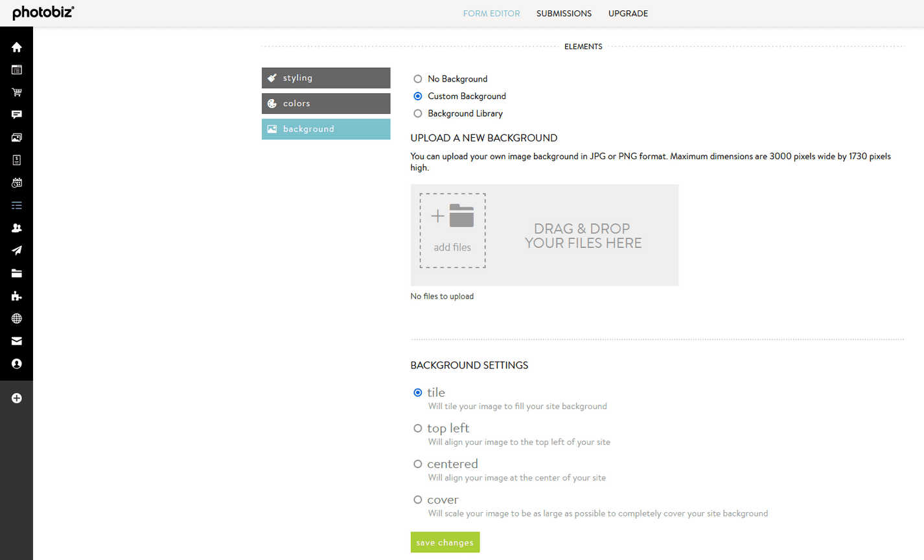
Task: Open the email marketing paper plane icon
Action: [x=17, y=251]
